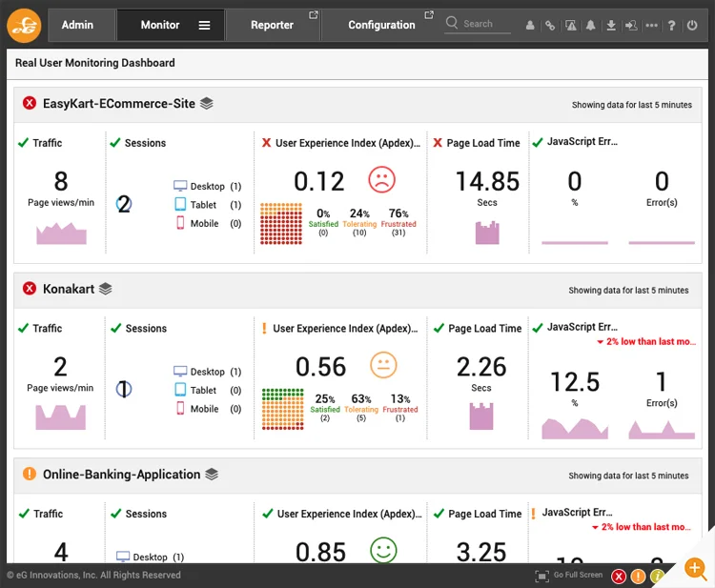Viewport: 715px width, 588px height.
Task: Click Konakart Tablet (0) sessions row
Action: click(208, 390)
